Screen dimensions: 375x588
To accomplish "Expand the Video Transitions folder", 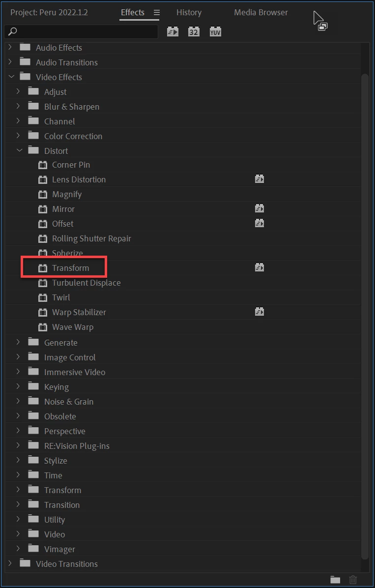I will [10, 563].
